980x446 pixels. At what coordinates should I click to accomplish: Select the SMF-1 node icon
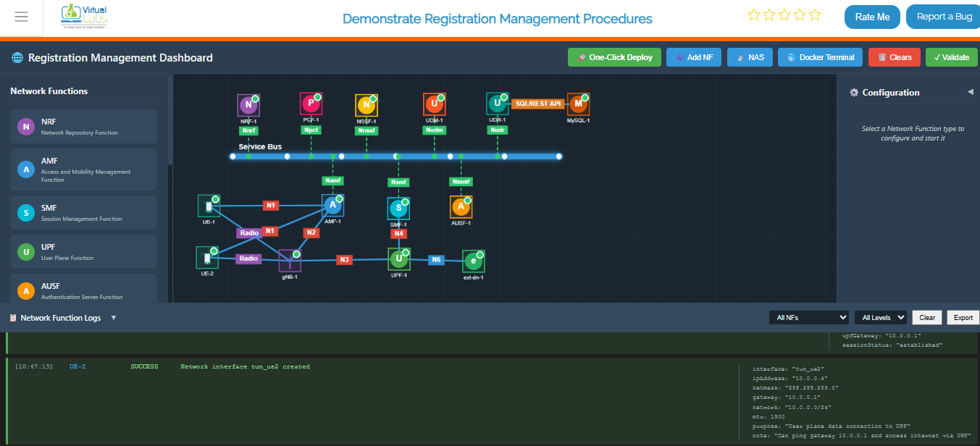point(398,209)
